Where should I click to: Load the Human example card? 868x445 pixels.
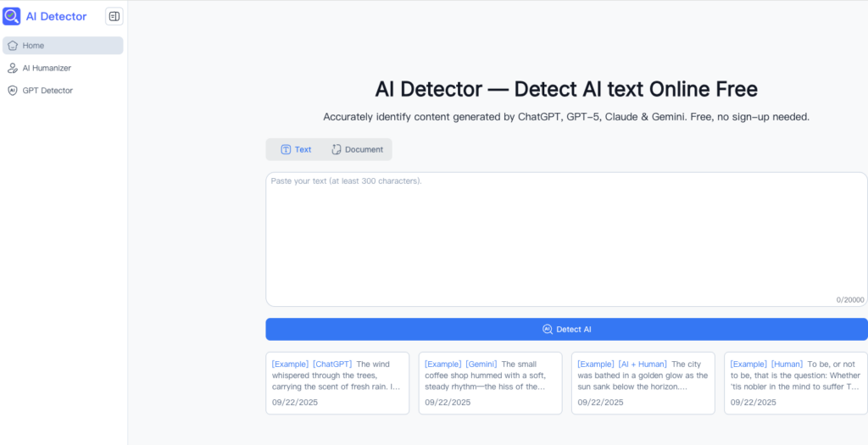[796, 383]
